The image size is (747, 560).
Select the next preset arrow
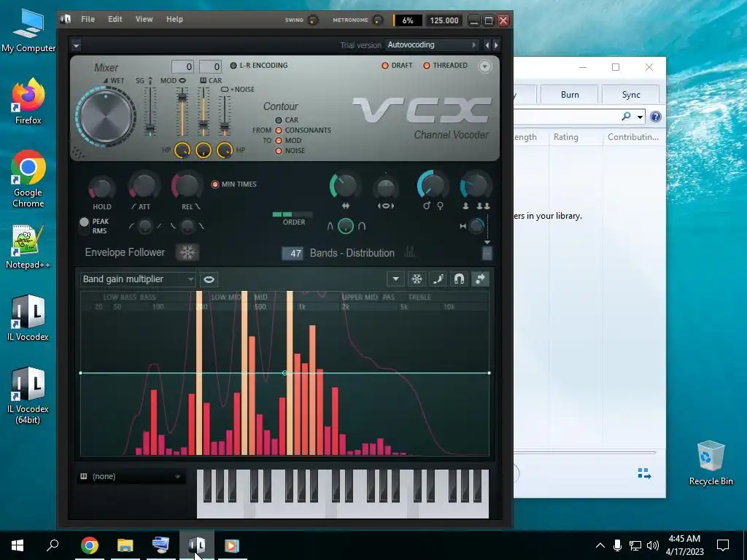coord(496,45)
